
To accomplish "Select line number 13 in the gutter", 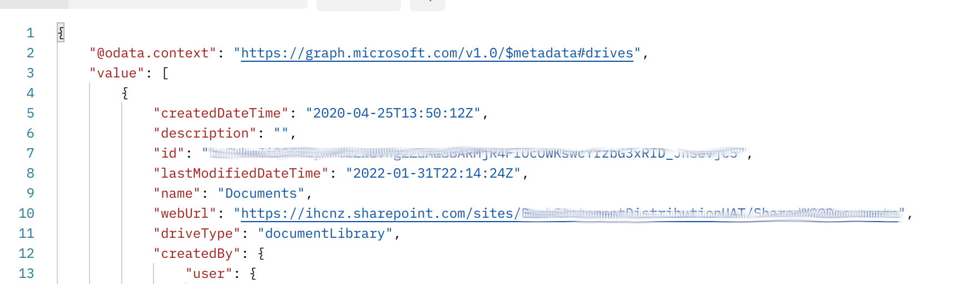I will coord(27,273).
